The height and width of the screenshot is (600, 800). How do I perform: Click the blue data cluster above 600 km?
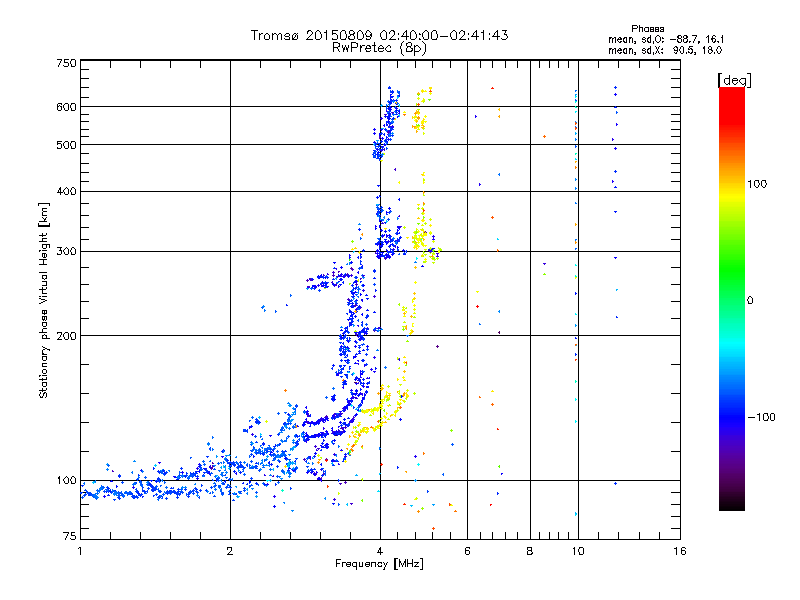(x=393, y=97)
